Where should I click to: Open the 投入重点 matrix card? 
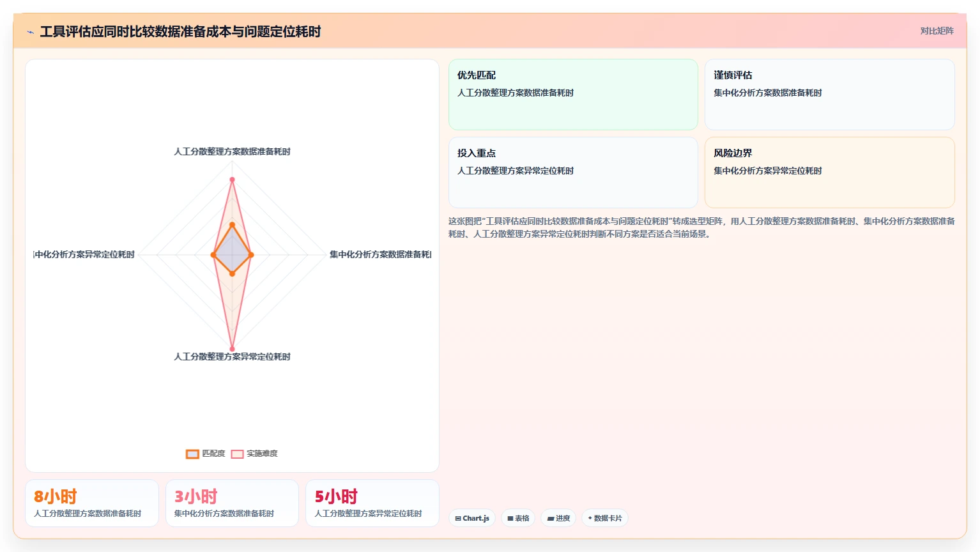573,172
